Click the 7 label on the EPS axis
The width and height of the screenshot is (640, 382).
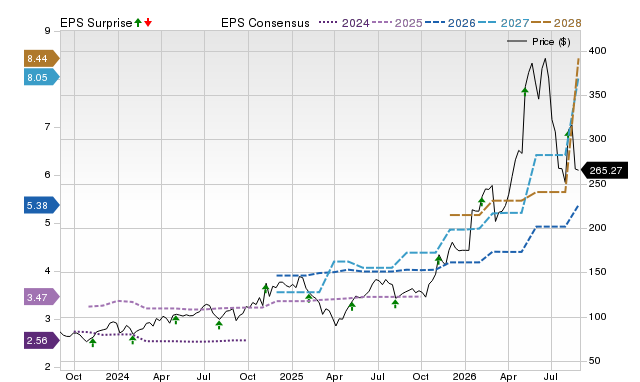tap(48, 127)
